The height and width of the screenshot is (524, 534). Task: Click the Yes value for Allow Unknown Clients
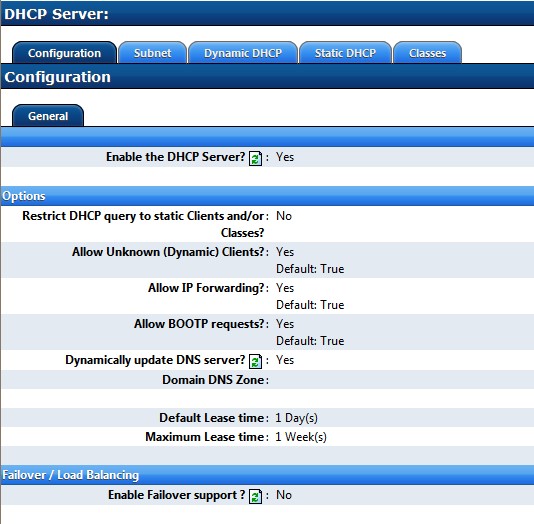coord(285,252)
